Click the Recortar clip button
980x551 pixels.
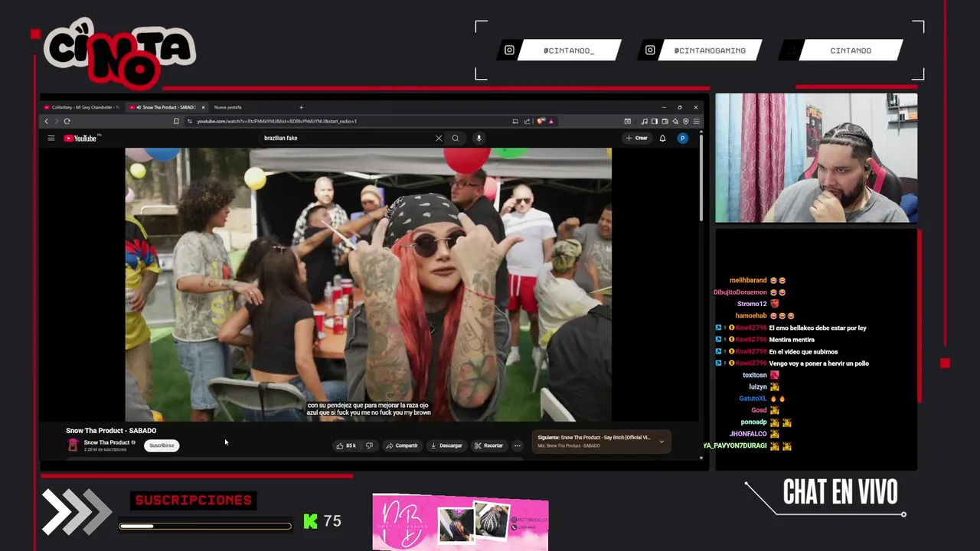pos(488,445)
